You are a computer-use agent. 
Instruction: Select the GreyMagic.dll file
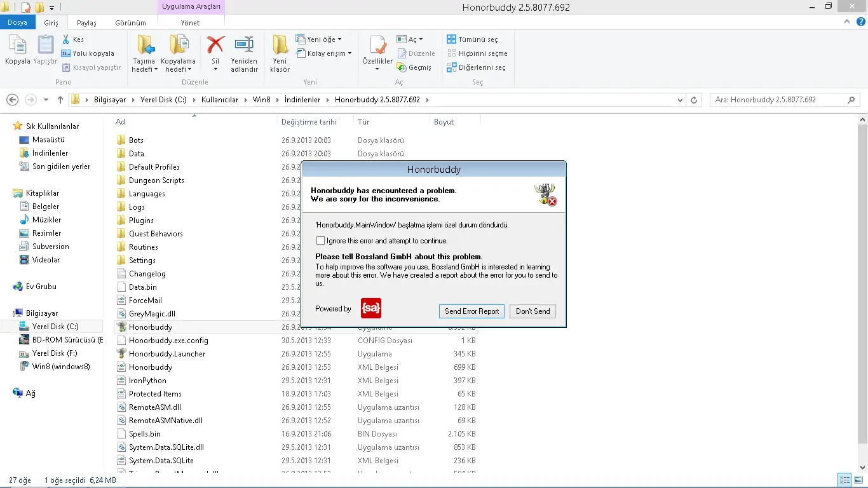152,314
